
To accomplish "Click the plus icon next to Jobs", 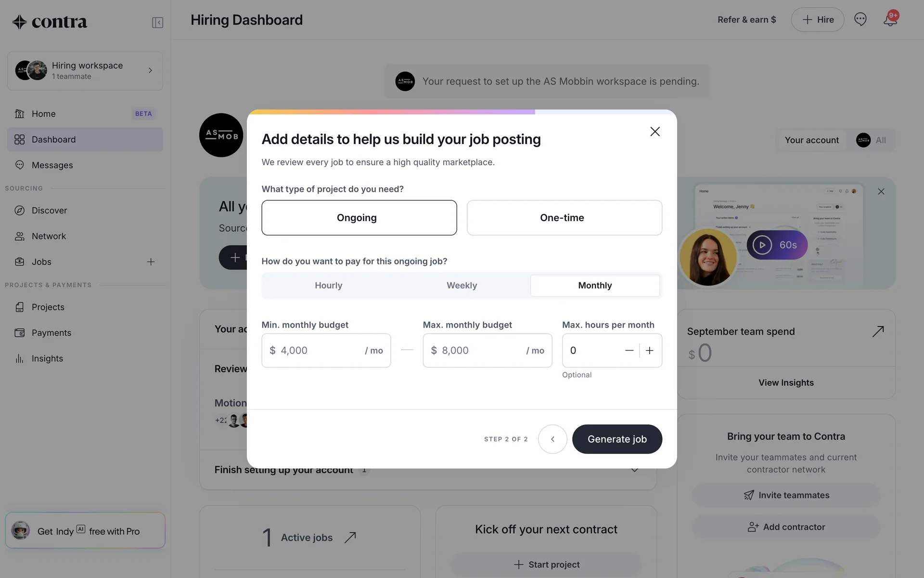I will [x=151, y=262].
